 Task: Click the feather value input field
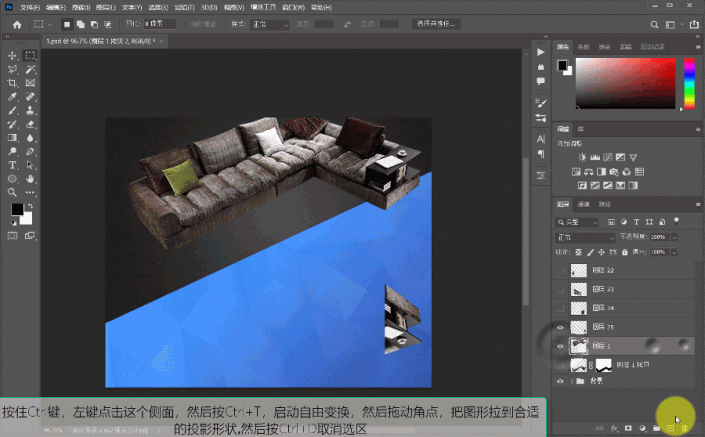[160, 24]
